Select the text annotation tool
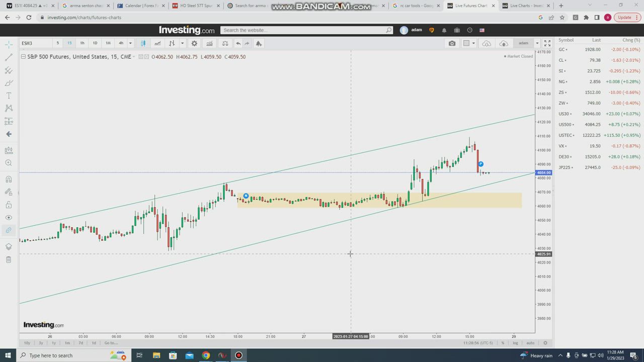This screenshot has height=362, width=644. point(9,96)
